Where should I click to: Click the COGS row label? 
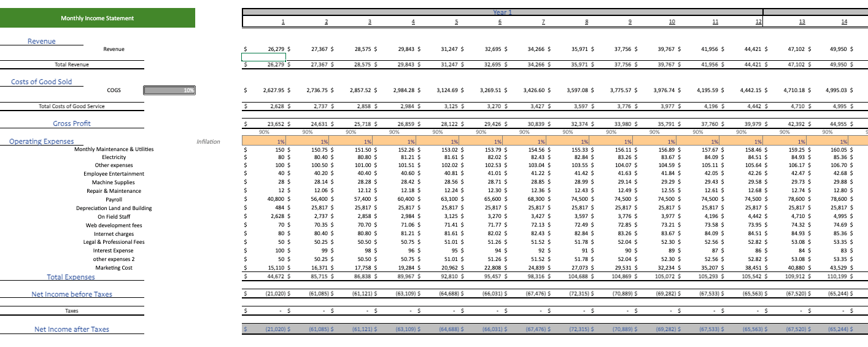point(114,90)
